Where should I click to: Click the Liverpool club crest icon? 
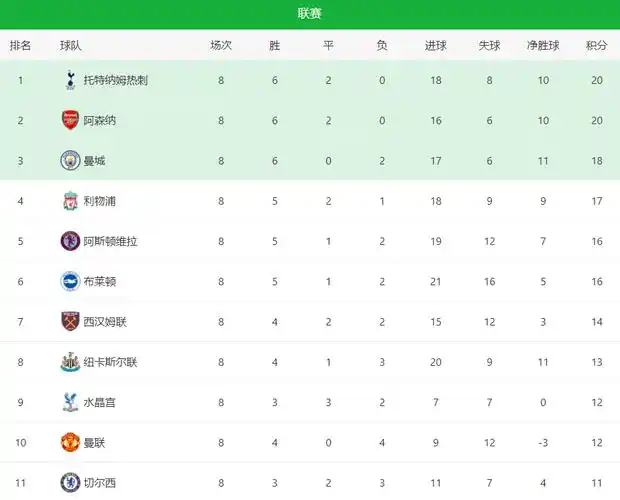pyautogui.click(x=69, y=201)
